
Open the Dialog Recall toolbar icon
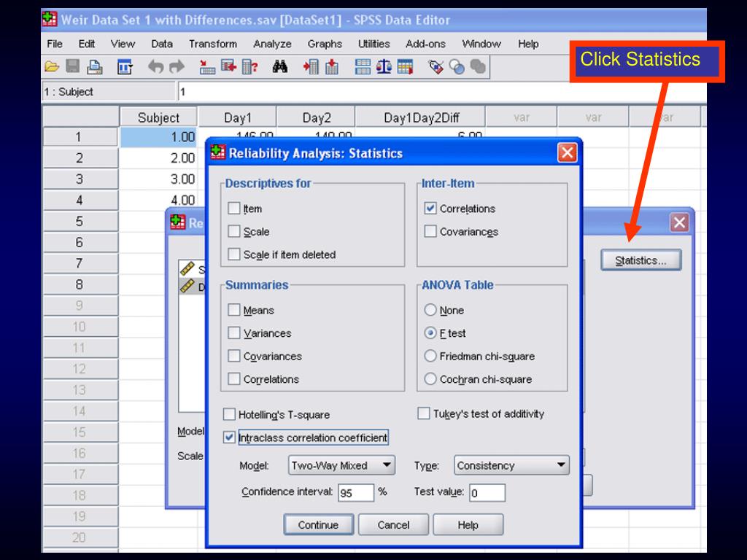point(125,67)
